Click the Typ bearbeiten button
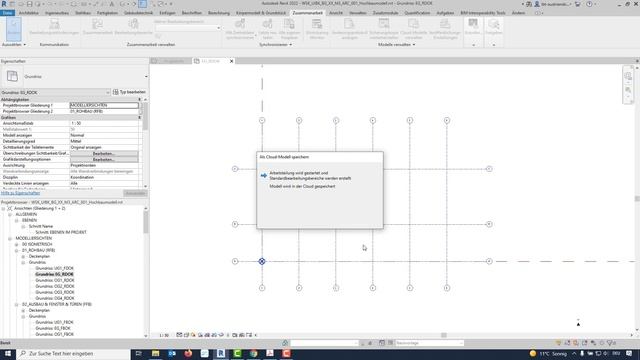Screen dimensions: 640x360 129,92
